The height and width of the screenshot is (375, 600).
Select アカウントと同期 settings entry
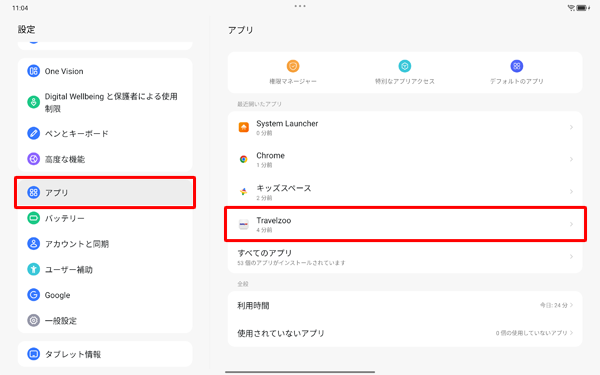[x=105, y=244]
